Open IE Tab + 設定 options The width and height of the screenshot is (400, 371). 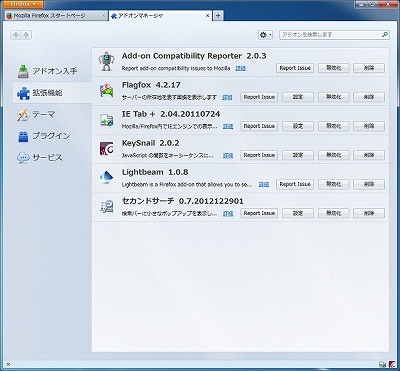pos(298,126)
